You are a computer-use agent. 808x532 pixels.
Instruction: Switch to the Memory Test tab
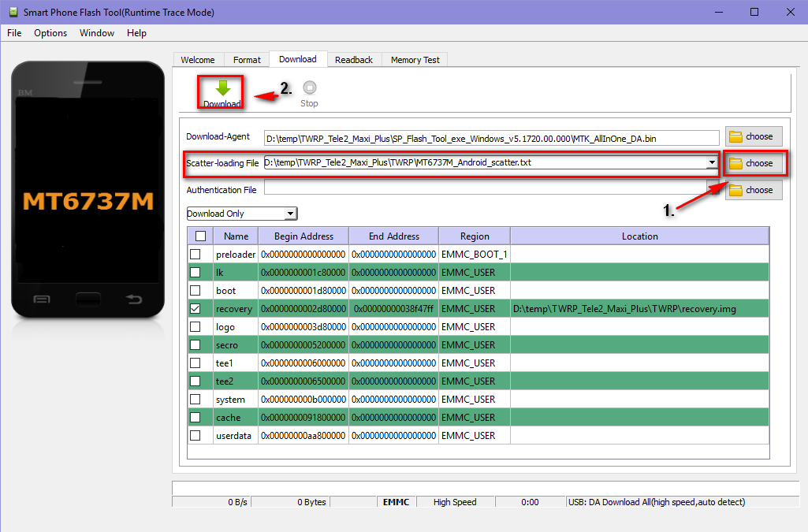point(415,60)
